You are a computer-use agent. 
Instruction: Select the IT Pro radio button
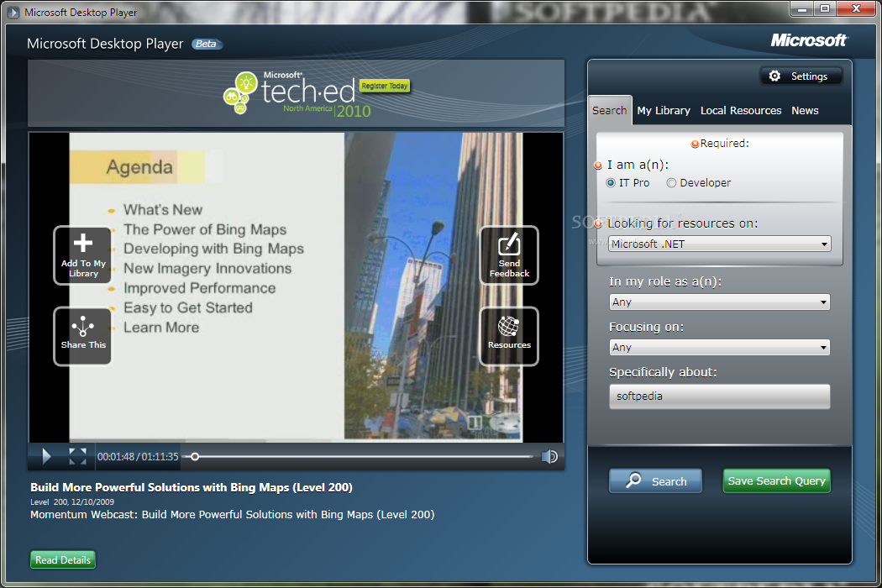pyautogui.click(x=611, y=183)
